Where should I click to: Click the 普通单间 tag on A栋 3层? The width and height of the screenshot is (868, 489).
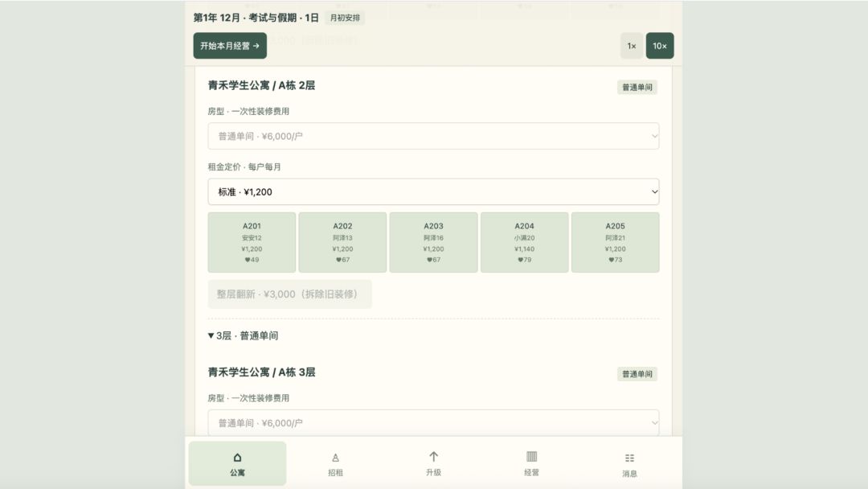637,374
